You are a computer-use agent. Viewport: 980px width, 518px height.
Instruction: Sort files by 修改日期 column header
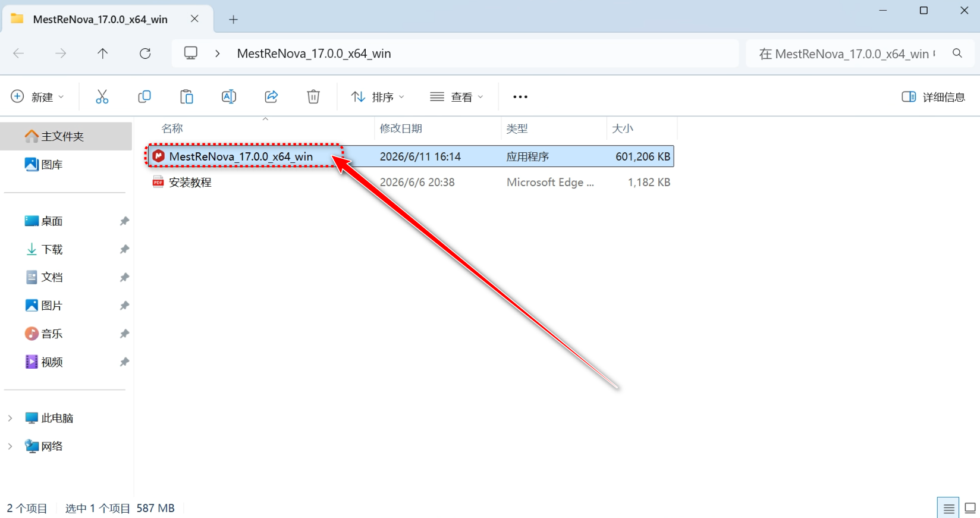tap(401, 128)
